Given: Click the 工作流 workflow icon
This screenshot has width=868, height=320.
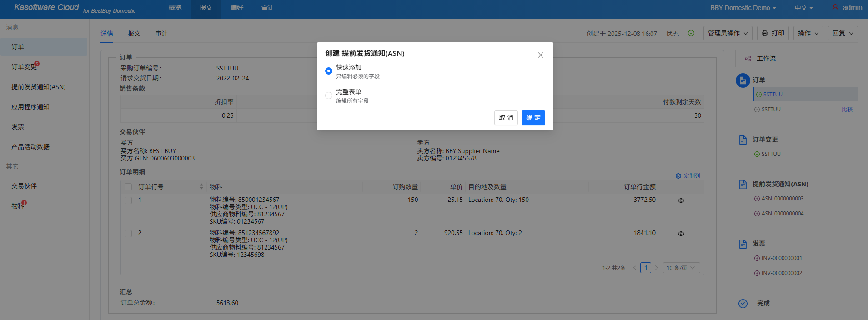Looking at the screenshot, I should coord(748,59).
